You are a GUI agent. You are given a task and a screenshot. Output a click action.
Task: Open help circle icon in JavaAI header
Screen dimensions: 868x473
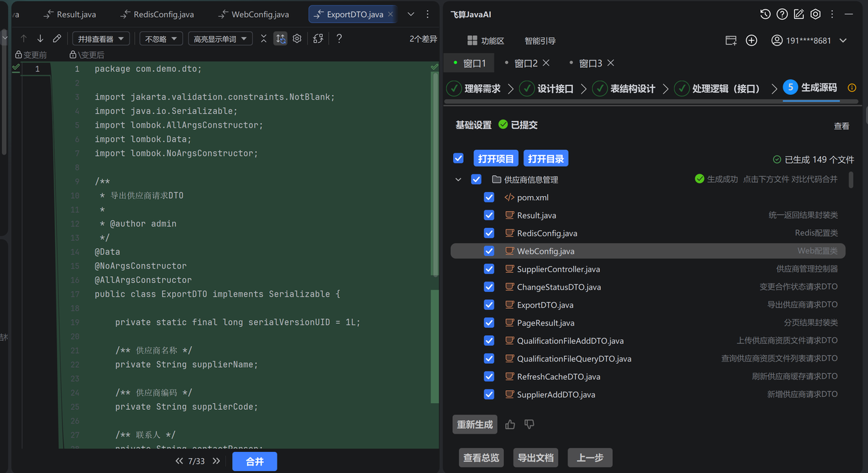click(x=782, y=14)
